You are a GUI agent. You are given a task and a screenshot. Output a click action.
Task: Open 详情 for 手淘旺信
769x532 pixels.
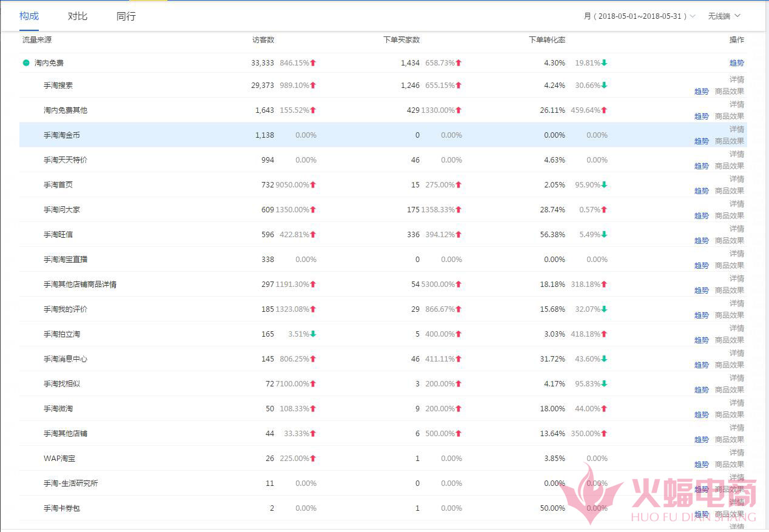click(737, 229)
